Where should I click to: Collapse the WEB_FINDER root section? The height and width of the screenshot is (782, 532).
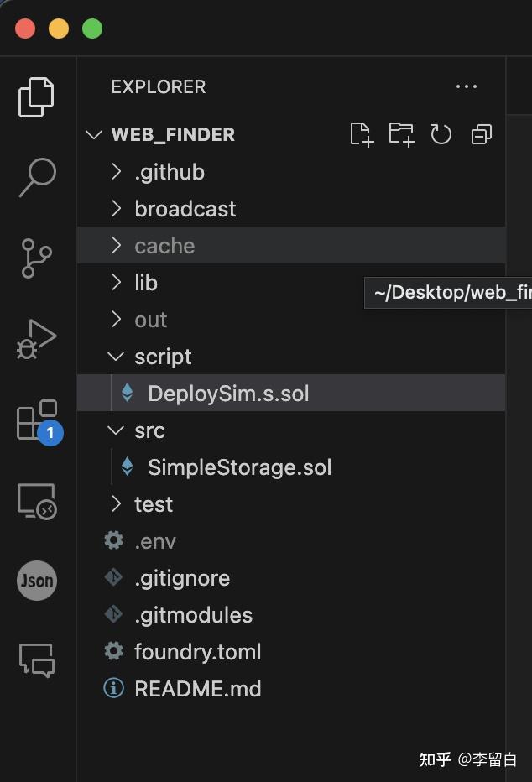pos(172,134)
